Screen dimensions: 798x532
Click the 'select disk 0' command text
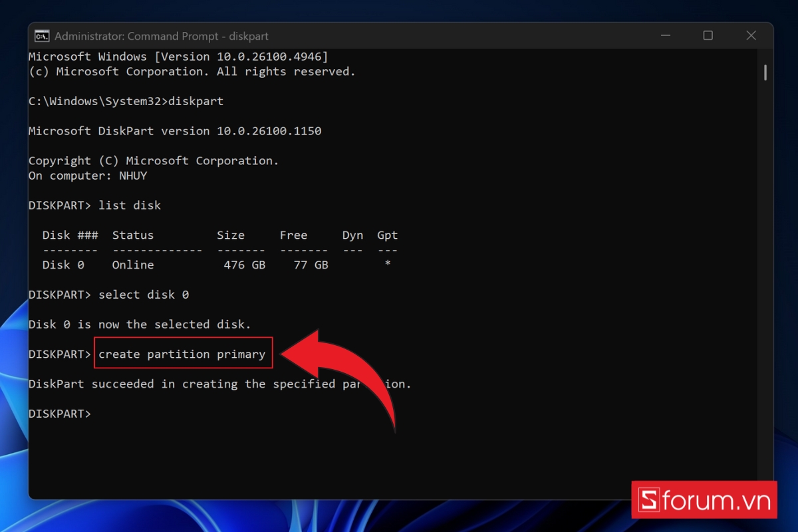click(144, 294)
